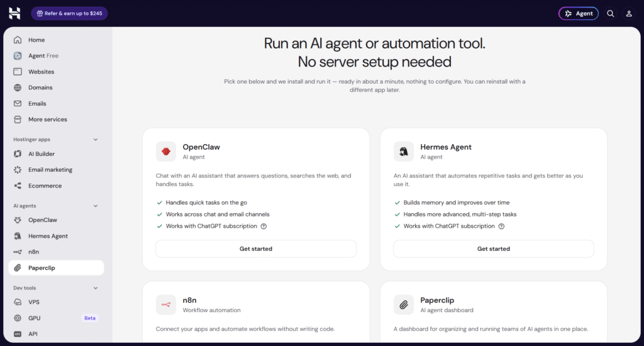This screenshot has height=346, width=644.
Task: Click the Paperclip card title
Action: pyautogui.click(x=437, y=300)
